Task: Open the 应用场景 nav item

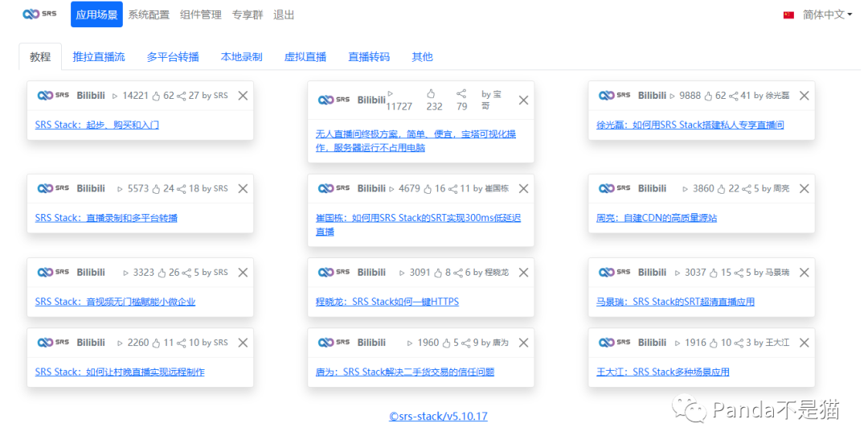Action: point(96,14)
